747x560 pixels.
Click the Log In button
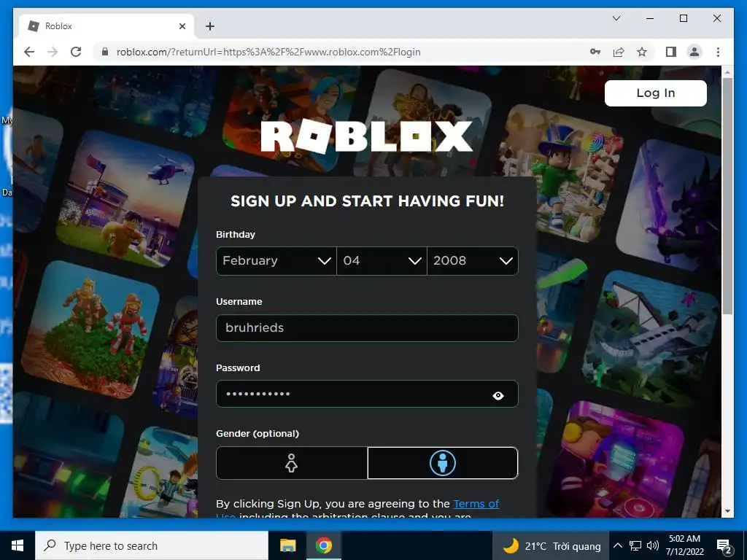(656, 93)
